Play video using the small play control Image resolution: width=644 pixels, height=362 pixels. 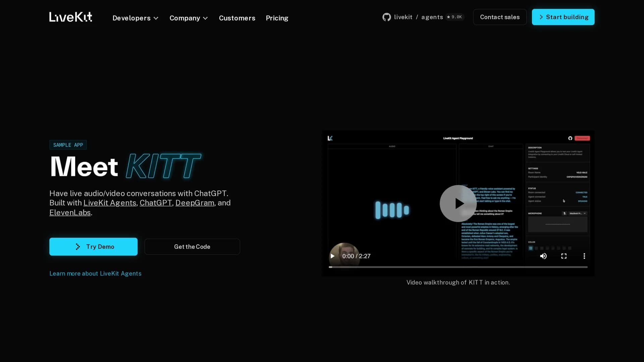pos(332,256)
